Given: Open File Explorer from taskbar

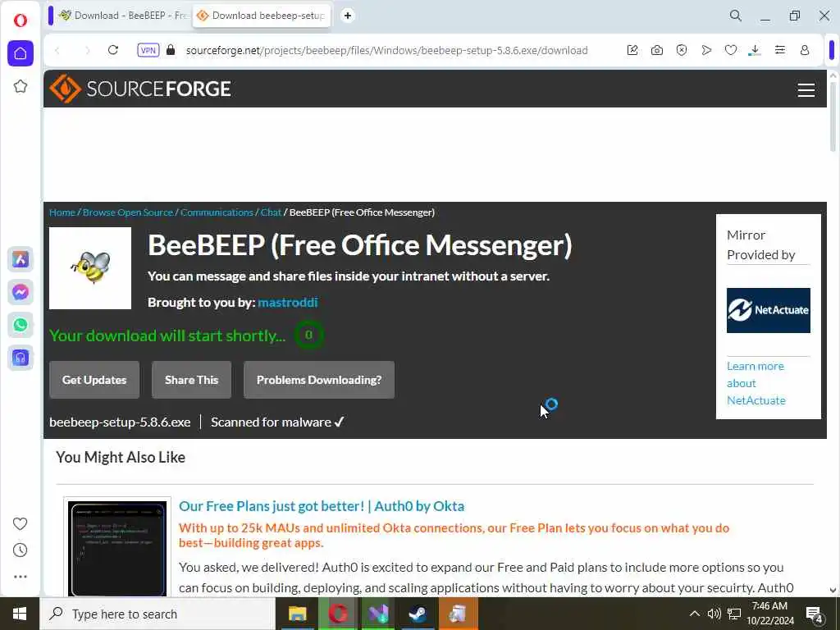Looking at the screenshot, I should pos(297,614).
